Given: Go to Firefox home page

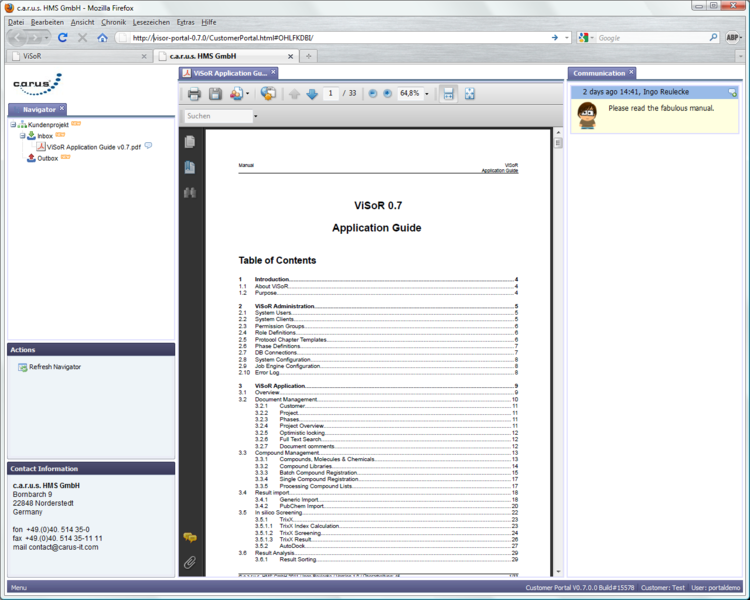Looking at the screenshot, I should 102,37.
